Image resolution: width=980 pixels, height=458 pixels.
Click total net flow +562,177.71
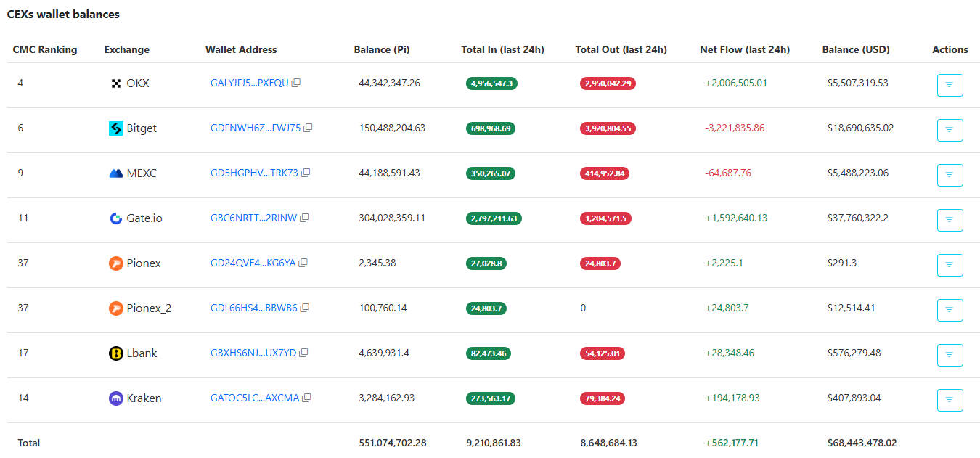click(x=732, y=443)
